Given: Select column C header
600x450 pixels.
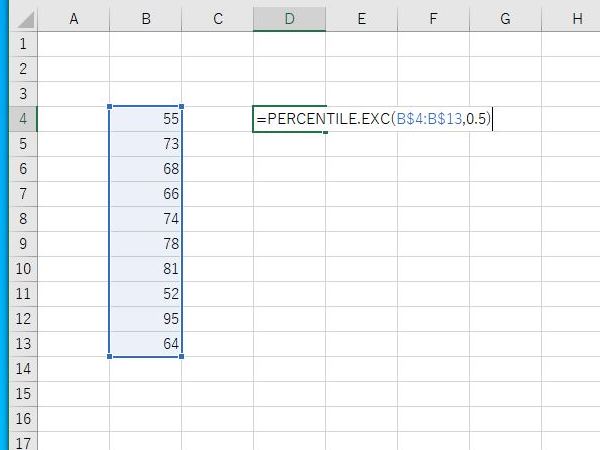Looking at the screenshot, I should coord(217,19).
